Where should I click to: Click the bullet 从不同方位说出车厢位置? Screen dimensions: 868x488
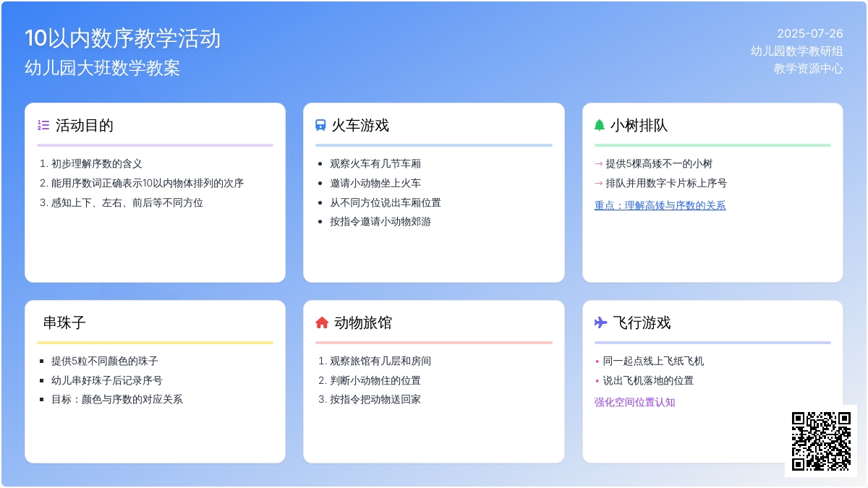386,202
